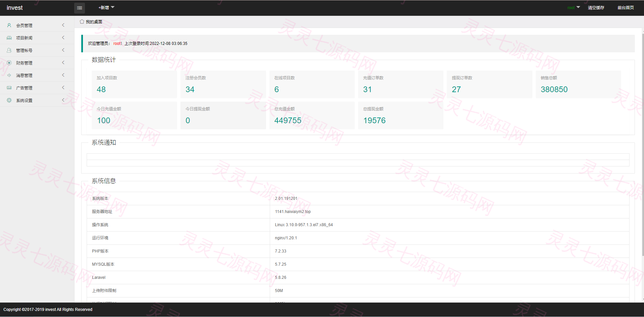Click the 加入项目数 48 card
This screenshot has width=644, height=317.
click(x=134, y=84)
